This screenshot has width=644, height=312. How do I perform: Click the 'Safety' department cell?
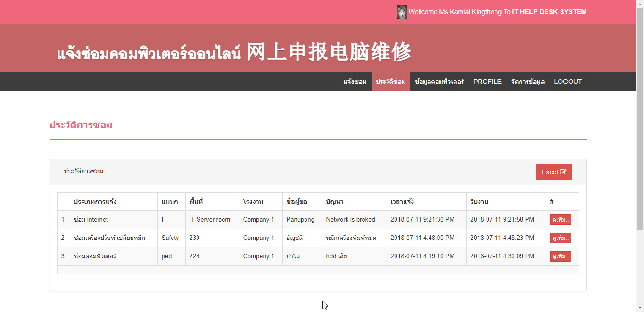coord(172,238)
